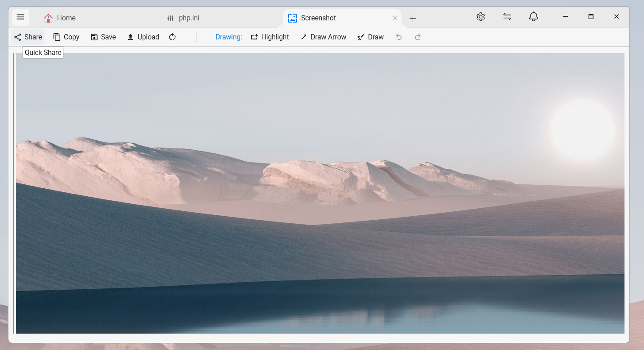Undo the last drawing action
644x350 pixels.
pos(399,37)
